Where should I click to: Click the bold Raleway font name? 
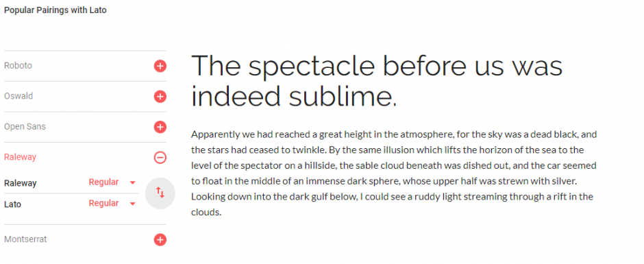pyautogui.click(x=20, y=183)
